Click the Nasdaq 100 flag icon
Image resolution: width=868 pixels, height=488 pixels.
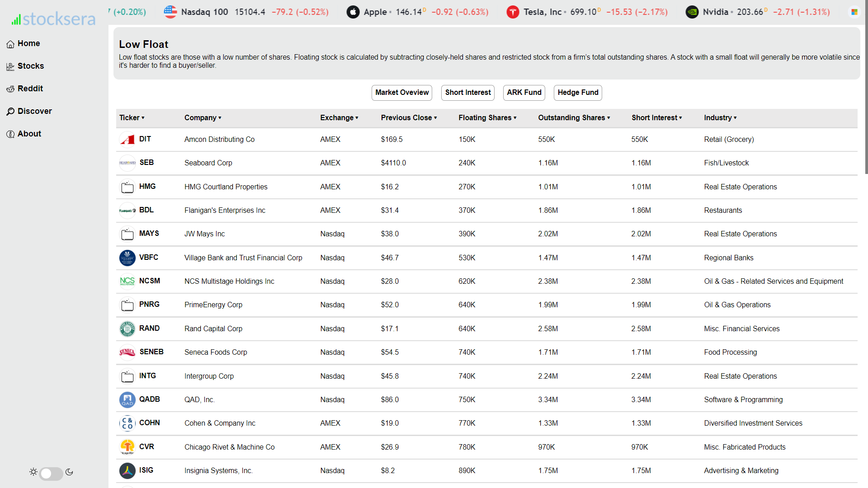[170, 12]
